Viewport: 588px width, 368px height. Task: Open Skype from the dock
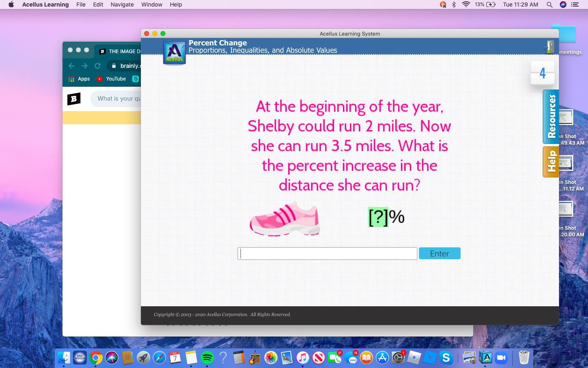pos(446,358)
